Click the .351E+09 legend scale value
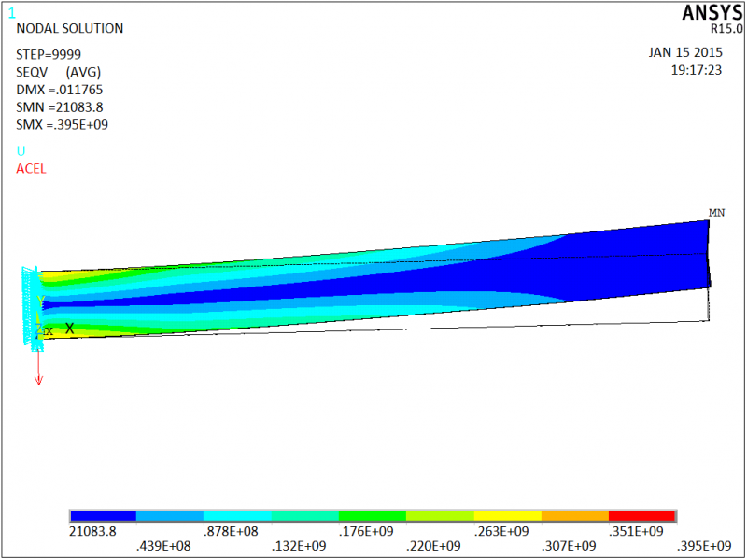Viewport: 747px width, 560px height. (636, 531)
